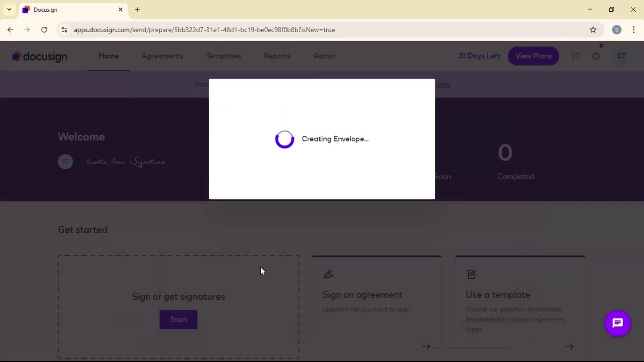
Task: Open the Chrome three-dot menu
Action: click(634, 30)
